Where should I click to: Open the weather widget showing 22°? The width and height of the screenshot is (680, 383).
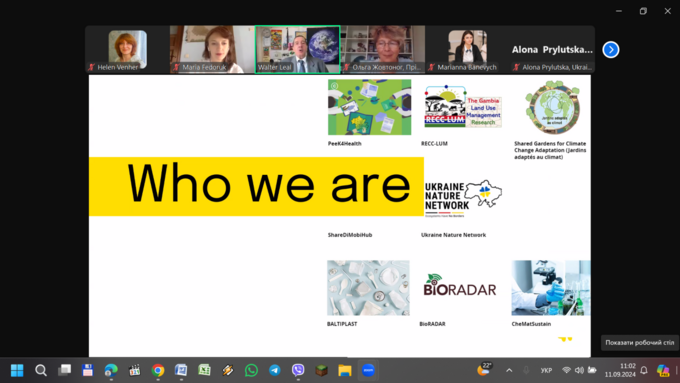tap(484, 370)
